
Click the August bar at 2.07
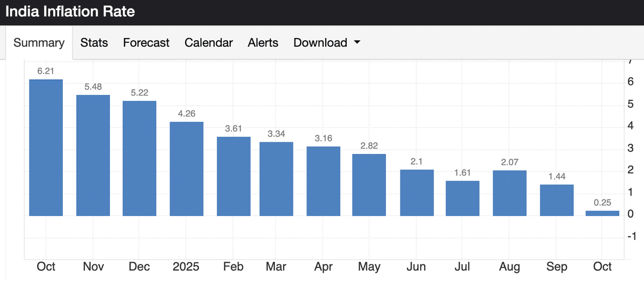[x=509, y=193]
